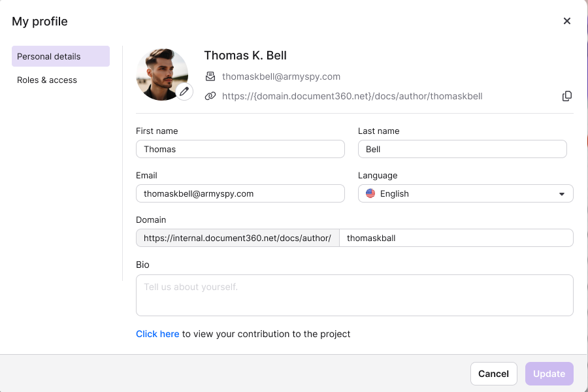
Task: Click into the Bio text area
Action: 354,295
